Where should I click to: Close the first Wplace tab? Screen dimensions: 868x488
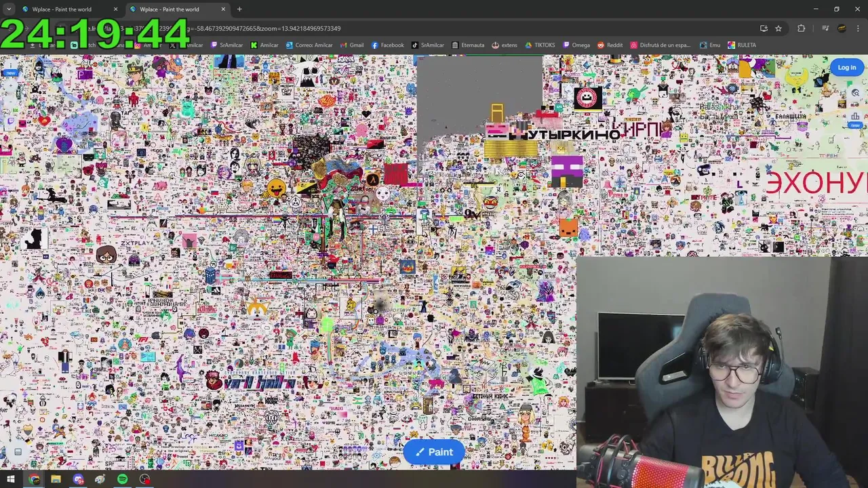coord(115,9)
